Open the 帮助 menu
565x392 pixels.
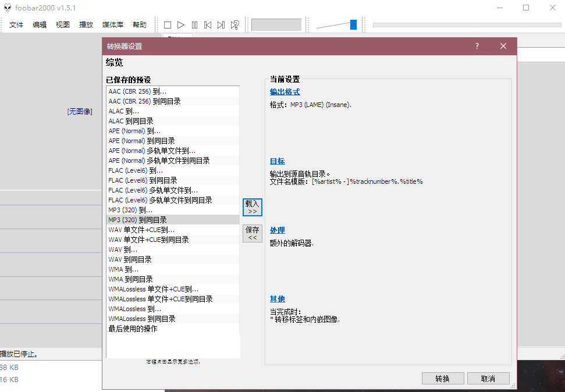(x=140, y=25)
